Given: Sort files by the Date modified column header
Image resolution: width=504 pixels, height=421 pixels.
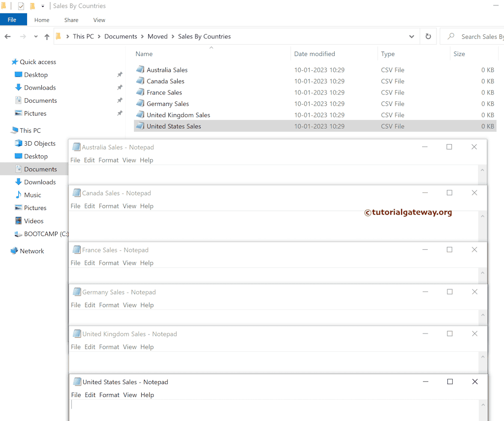Looking at the screenshot, I should coord(315,54).
